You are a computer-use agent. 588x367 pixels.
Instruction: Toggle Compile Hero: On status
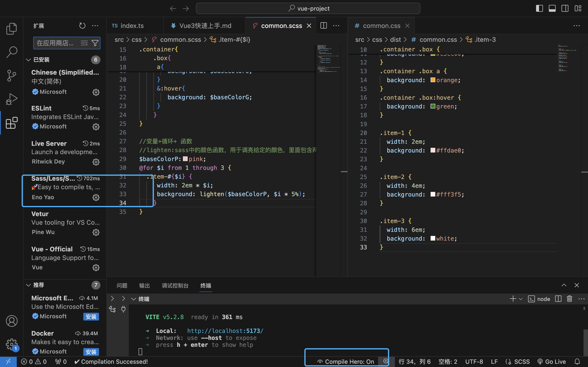pyautogui.click(x=346, y=362)
